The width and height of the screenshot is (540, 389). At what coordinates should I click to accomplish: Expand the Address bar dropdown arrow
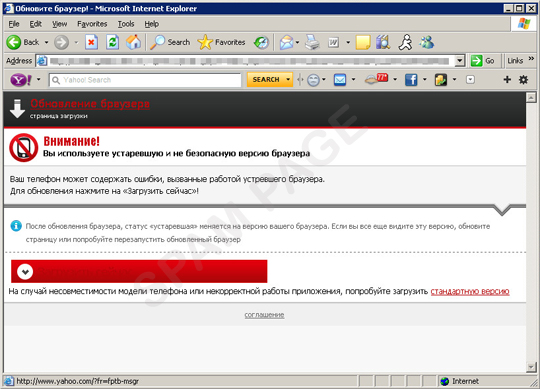coord(459,61)
